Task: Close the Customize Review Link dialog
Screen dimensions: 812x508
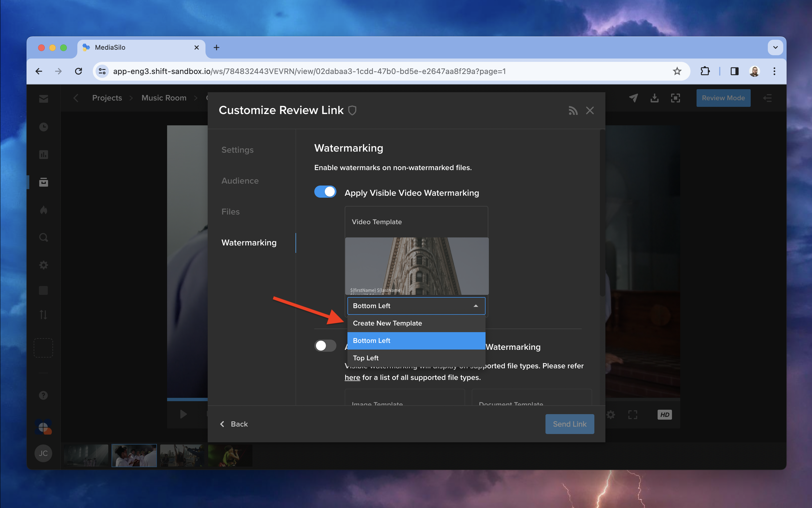Action: pos(590,110)
